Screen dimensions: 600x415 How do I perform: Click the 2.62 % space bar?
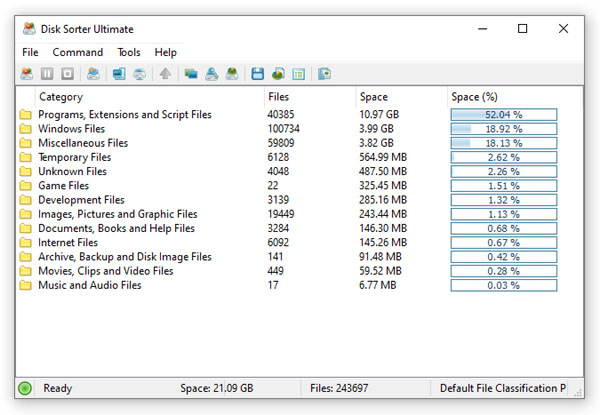point(504,157)
